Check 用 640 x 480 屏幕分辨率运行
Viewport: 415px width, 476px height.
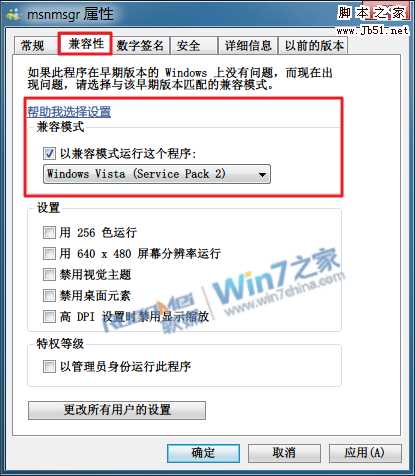coord(49,253)
